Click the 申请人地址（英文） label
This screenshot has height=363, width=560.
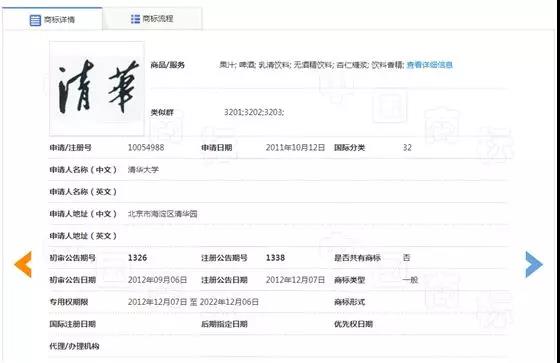click(83, 236)
